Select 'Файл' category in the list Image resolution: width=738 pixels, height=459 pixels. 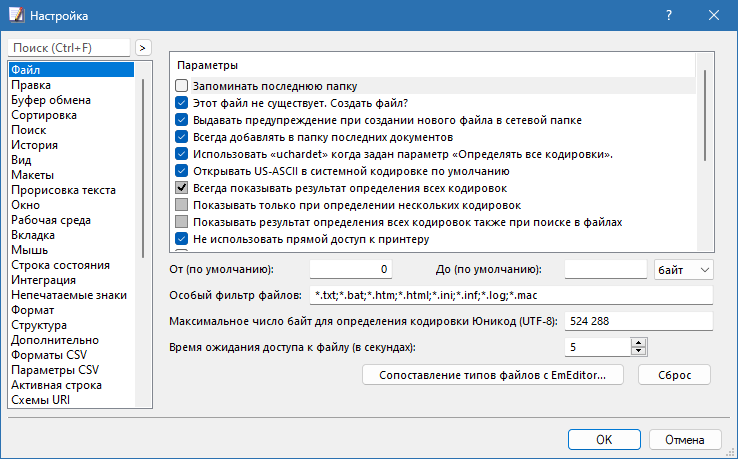coord(72,70)
